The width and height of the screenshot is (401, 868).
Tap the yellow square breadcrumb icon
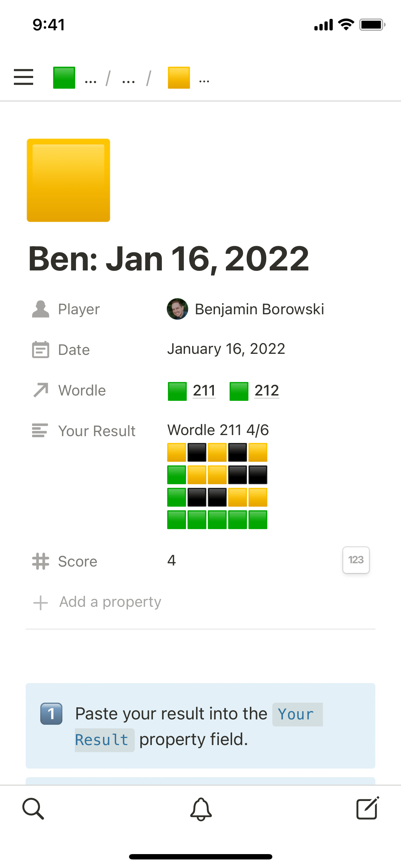(179, 78)
